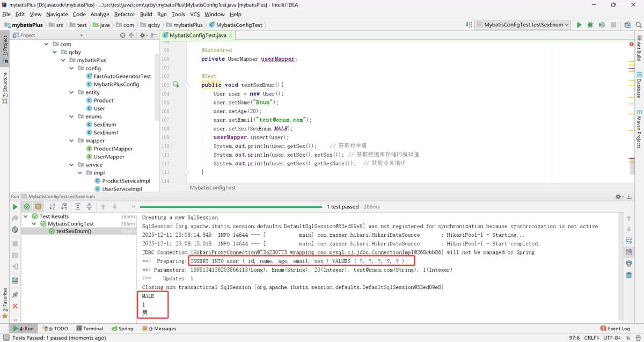Click scroll from source target icon

(122, 35)
